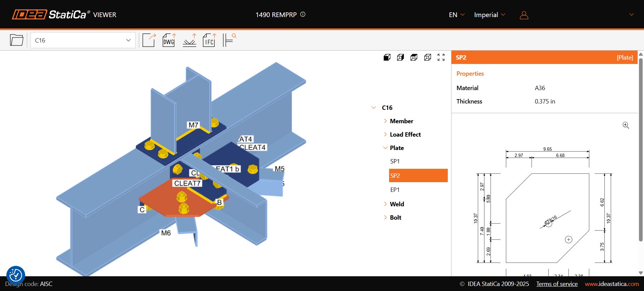Open the user account icon in the header
The height and width of the screenshot is (291, 644).
[x=524, y=15]
